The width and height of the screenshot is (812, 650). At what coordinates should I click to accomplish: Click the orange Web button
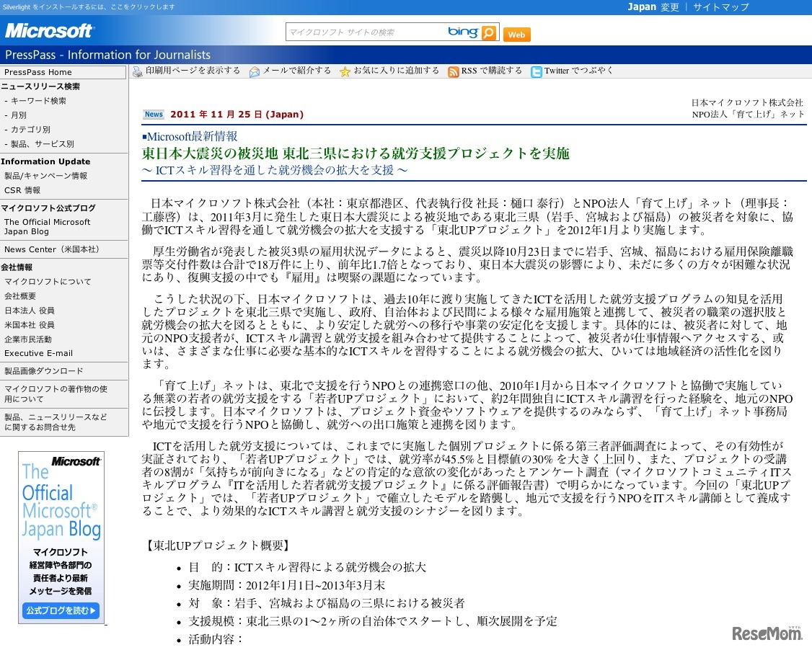tap(516, 35)
